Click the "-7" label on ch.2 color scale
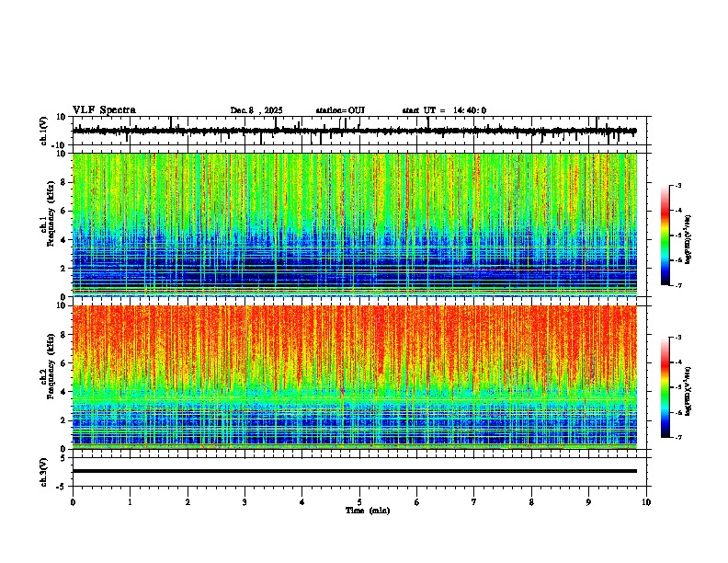 pyautogui.click(x=678, y=438)
